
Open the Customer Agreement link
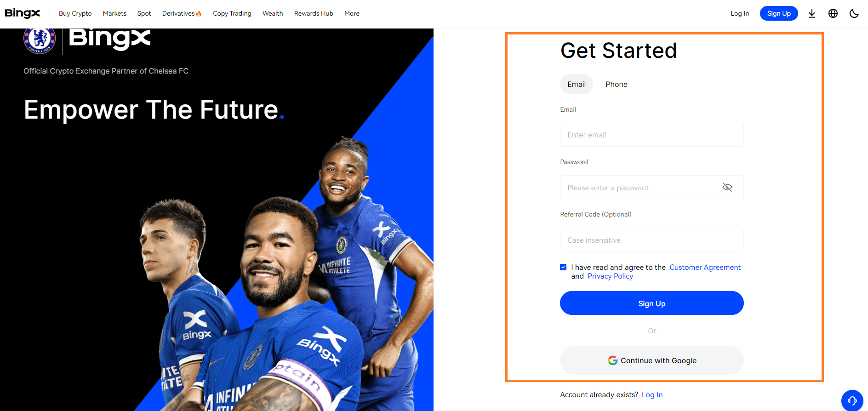(x=705, y=267)
